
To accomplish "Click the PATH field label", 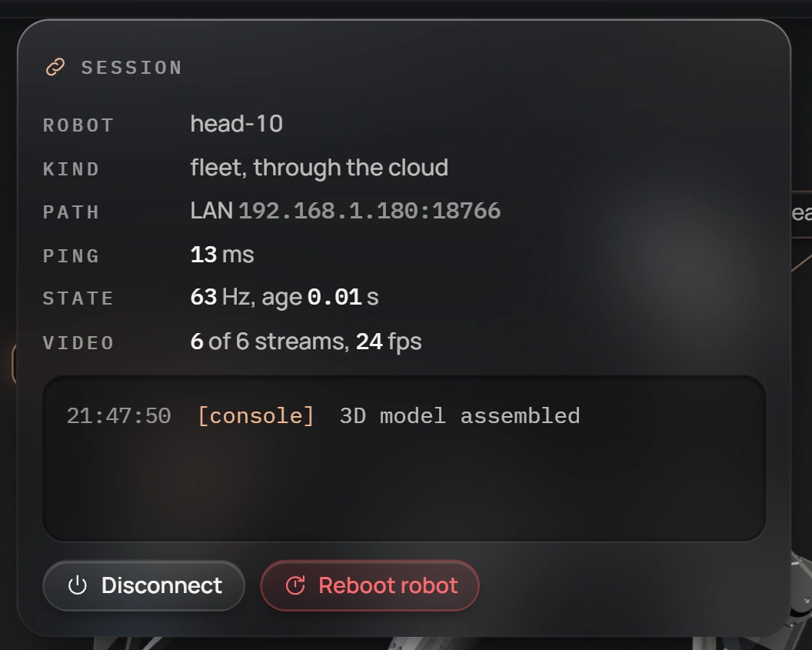I will pos(71,212).
